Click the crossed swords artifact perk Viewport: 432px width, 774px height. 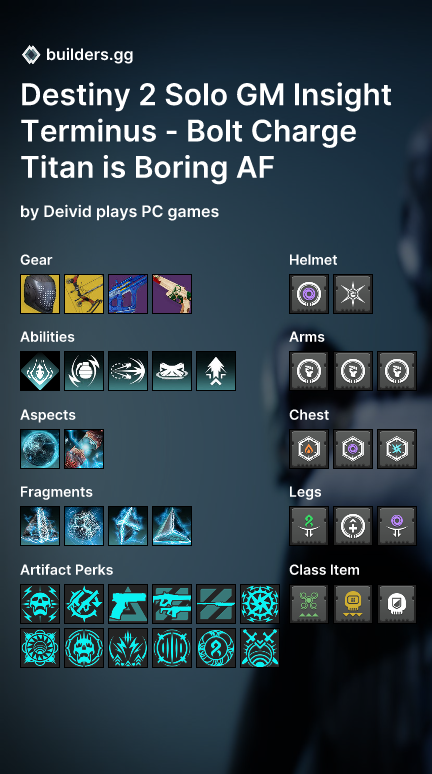pos(260,648)
